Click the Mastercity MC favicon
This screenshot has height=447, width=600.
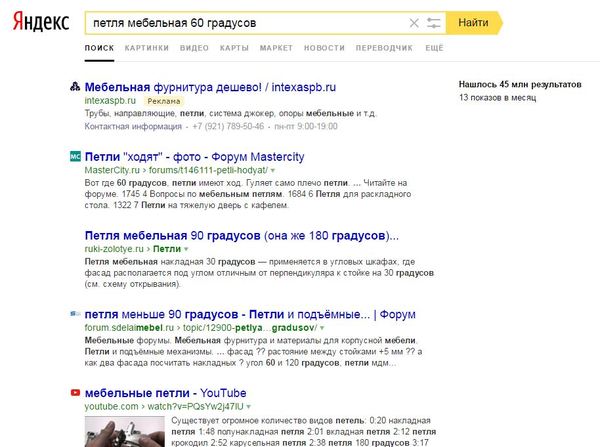point(75,156)
